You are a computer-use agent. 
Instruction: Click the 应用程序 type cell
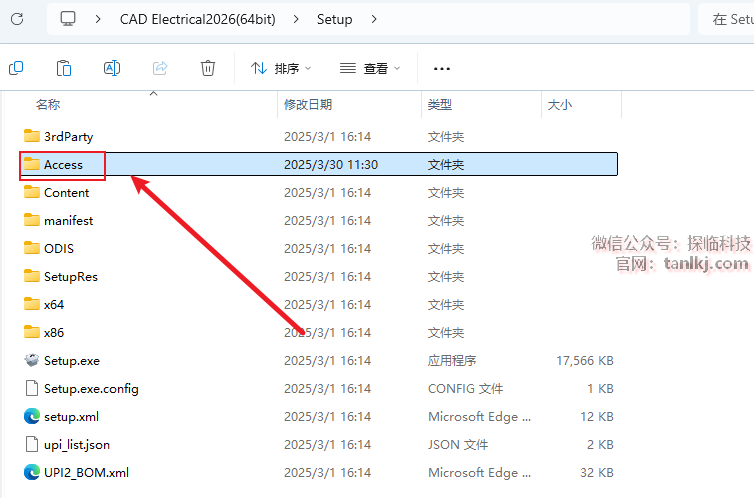pos(452,361)
